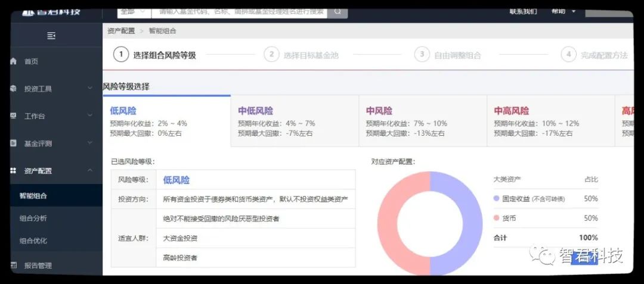Viewport: 644px width, 284px height.
Task: Select the 中风险 risk level tab
Action: click(x=423, y=121)
